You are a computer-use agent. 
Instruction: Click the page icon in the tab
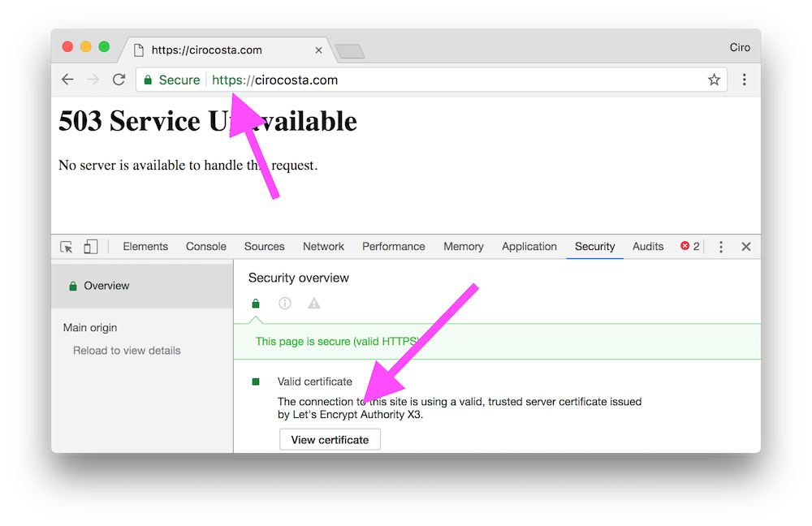(139, 50)
